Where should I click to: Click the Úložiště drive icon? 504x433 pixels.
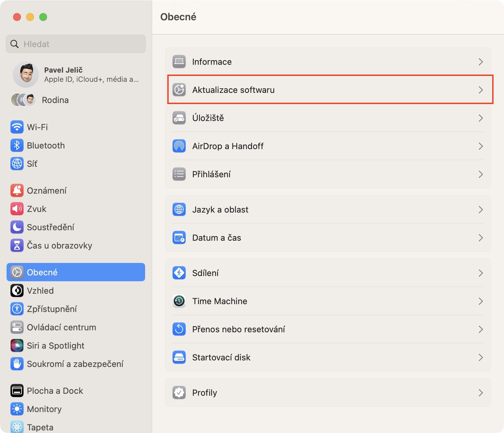coord(179,118)
